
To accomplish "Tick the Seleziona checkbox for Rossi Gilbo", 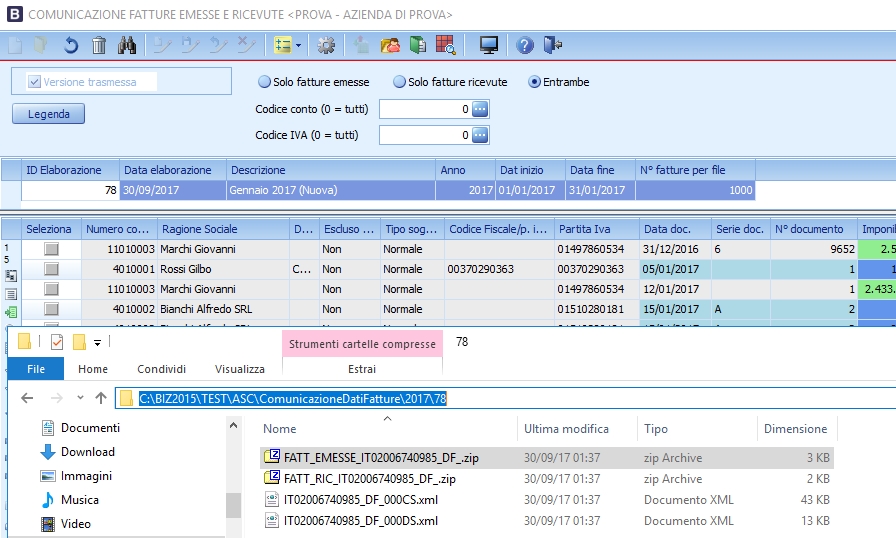I will pyautogui.click(x=51, y=269).
